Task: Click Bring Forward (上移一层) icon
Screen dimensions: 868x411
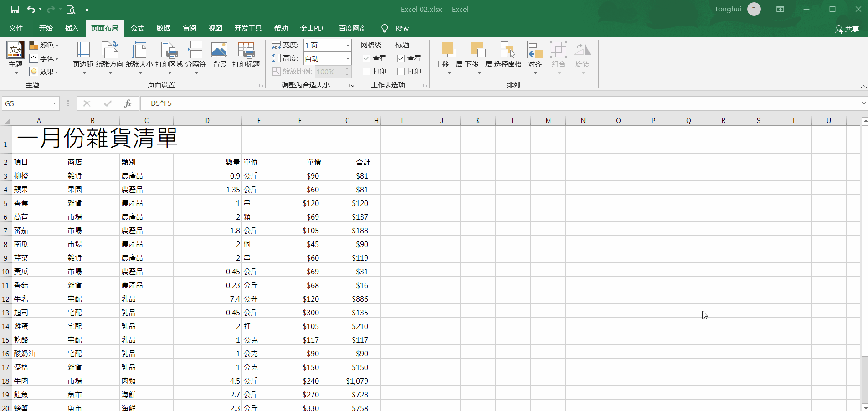Action: click(449, 50)
